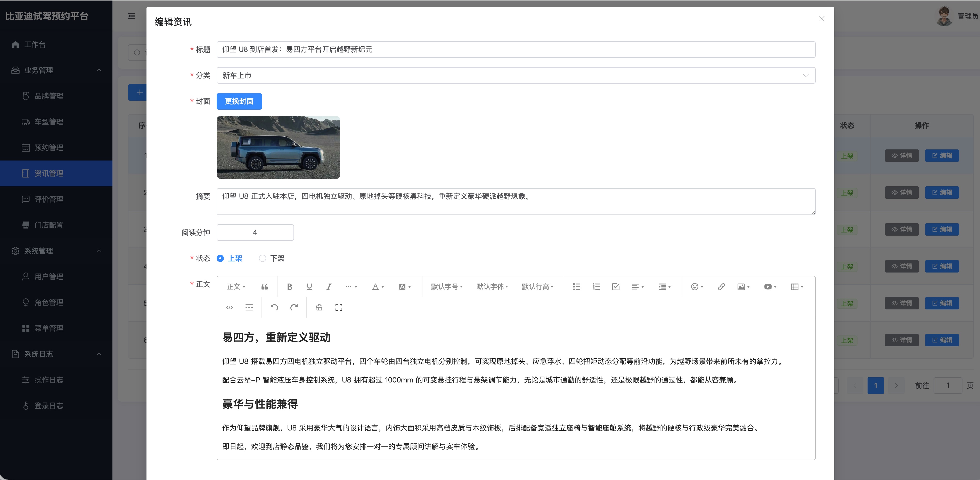Apply underline formatting to text
980x480 pixels.
coord(309,287)
